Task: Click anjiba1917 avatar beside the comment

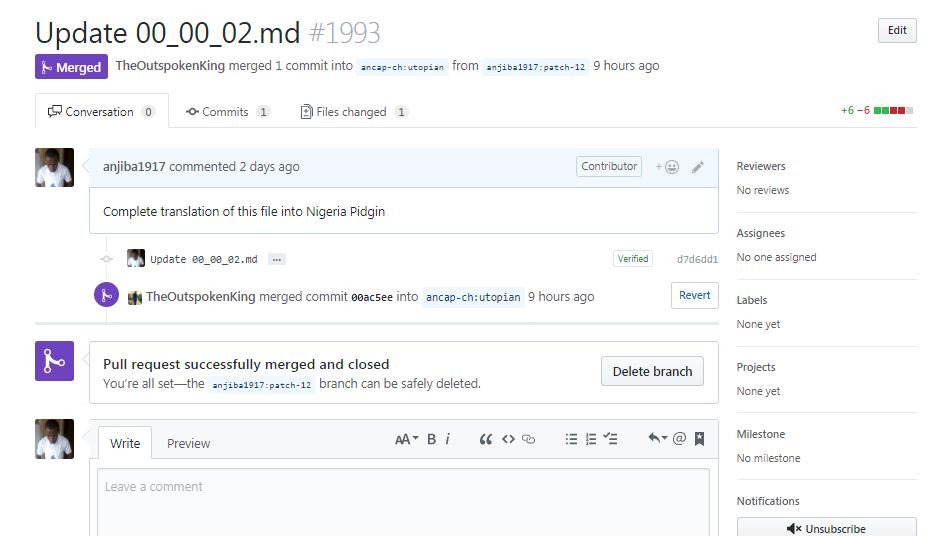Action: tap(54, 167)
